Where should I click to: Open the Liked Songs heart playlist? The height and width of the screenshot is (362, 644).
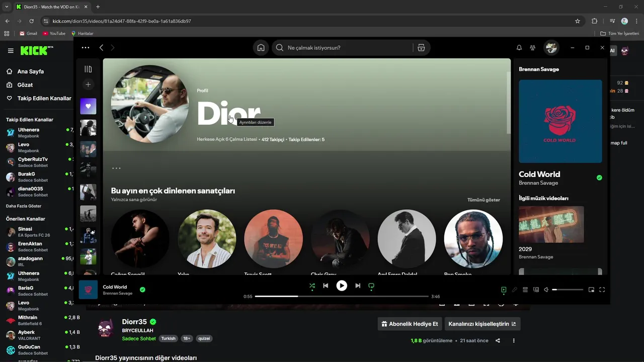pos(88,106)
